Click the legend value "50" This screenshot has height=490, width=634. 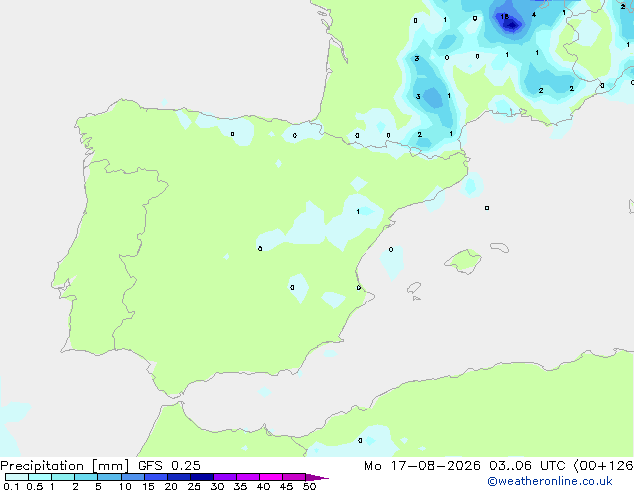coord(309,486)
